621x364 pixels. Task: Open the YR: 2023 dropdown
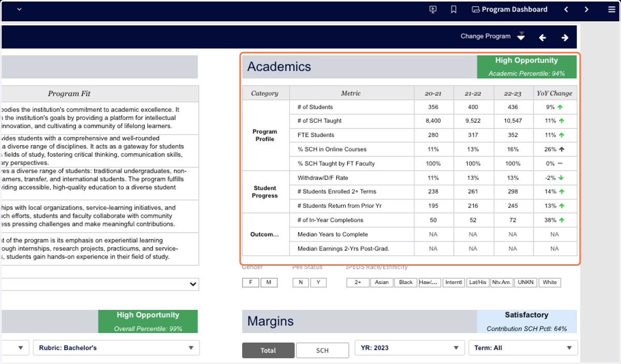410,348
